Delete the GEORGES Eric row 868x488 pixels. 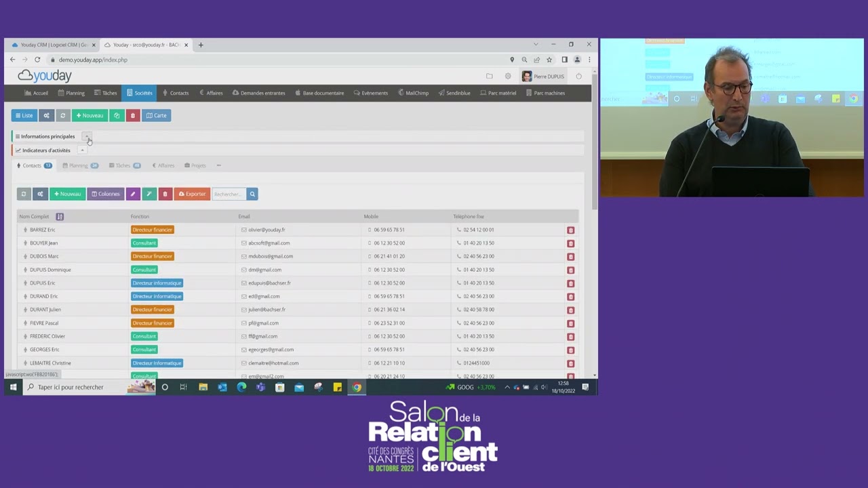[570, 350]
